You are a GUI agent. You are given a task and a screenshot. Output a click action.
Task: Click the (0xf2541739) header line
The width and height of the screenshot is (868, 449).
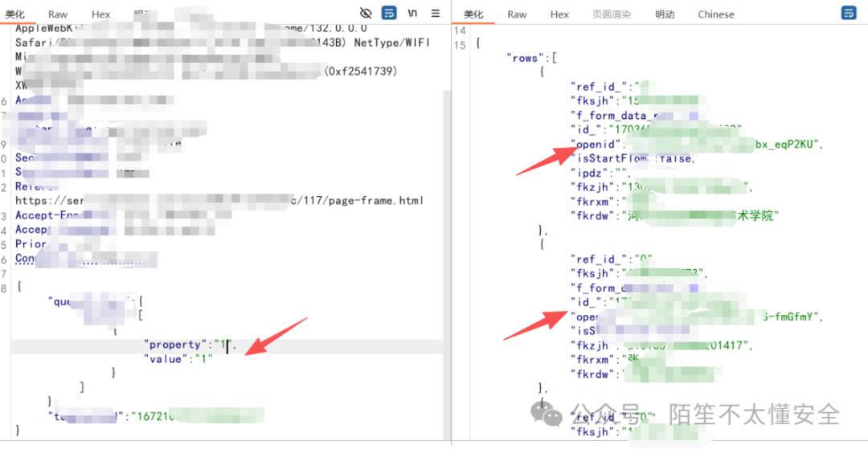click(x=207, y=71)
